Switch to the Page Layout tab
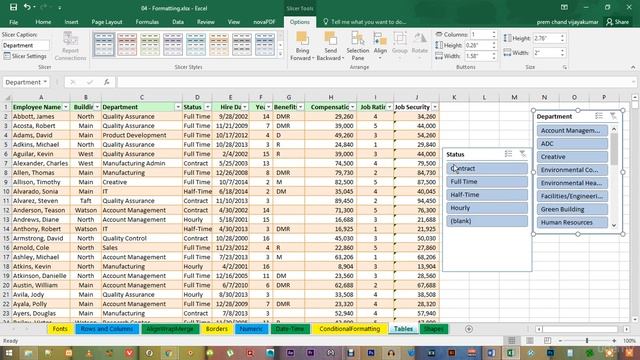640x360 pixels. [x=107, y=22]
